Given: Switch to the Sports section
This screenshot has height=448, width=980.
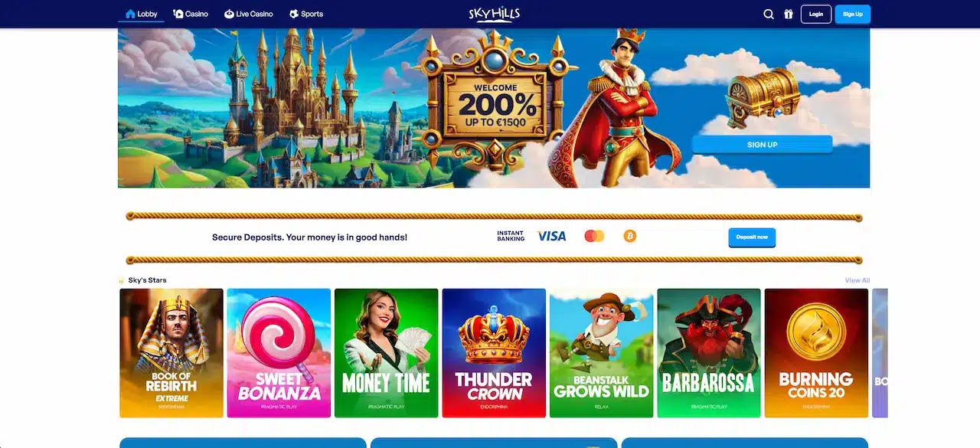Looking at the screenshot, I should [306, 14].
